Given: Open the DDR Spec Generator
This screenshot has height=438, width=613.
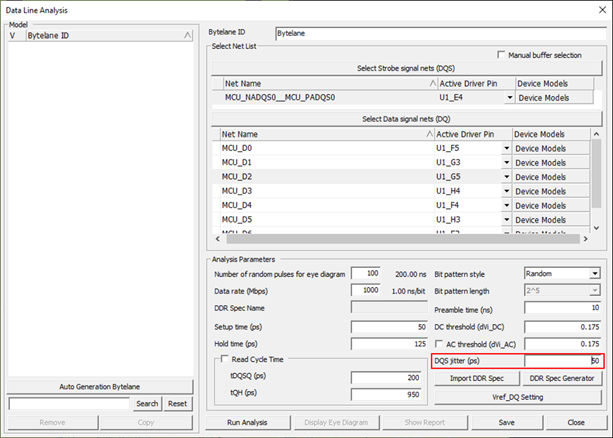Looking at the screenshot, I should [x=564, y=378].
